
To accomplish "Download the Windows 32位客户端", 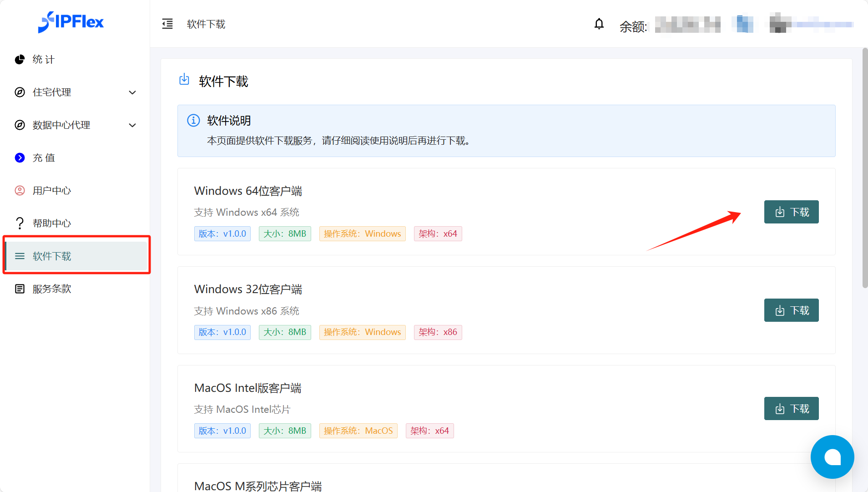I will pos(791,310).
